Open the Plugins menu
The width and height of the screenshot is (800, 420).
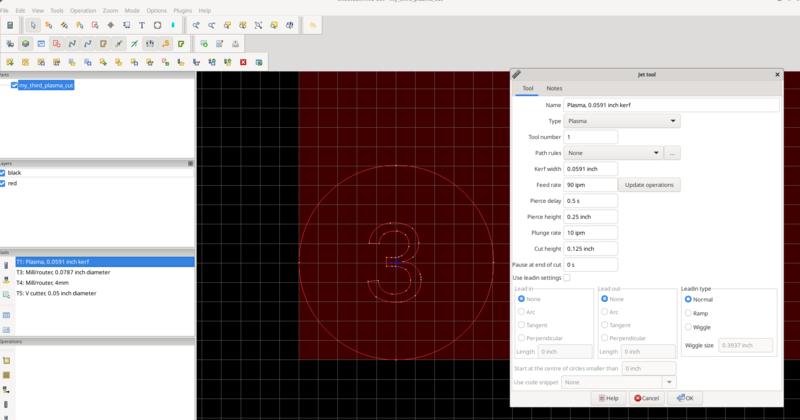(x=182, y=10)
